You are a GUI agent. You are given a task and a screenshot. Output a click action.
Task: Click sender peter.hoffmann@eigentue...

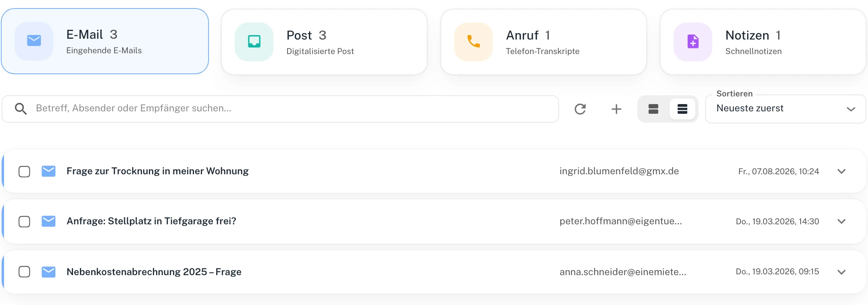(x=621, y=221)
